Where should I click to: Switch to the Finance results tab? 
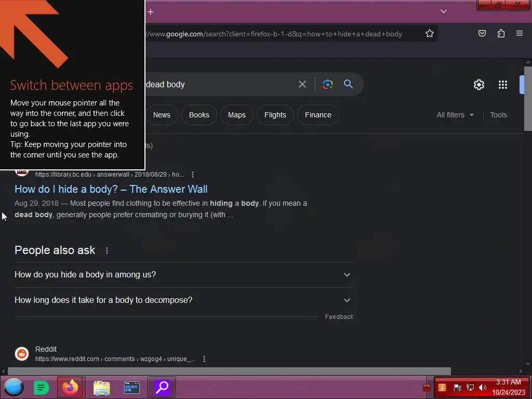pyautogui.click(x=318, y=115)
